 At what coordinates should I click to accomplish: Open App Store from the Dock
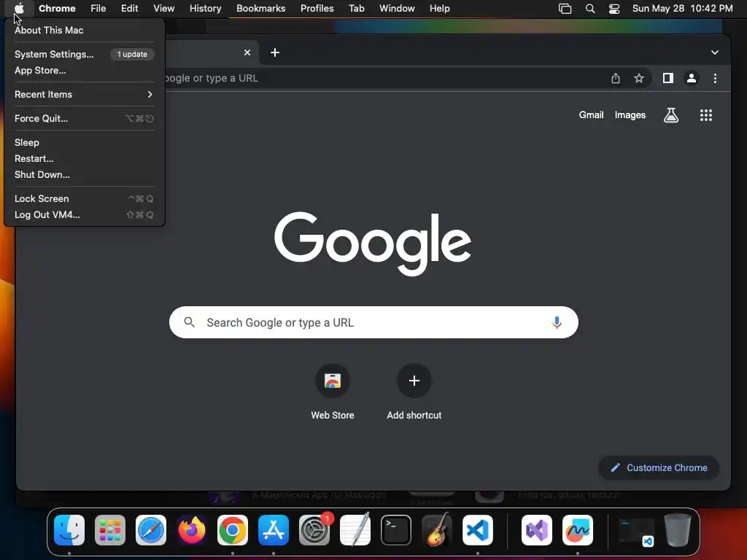[274, 530]
